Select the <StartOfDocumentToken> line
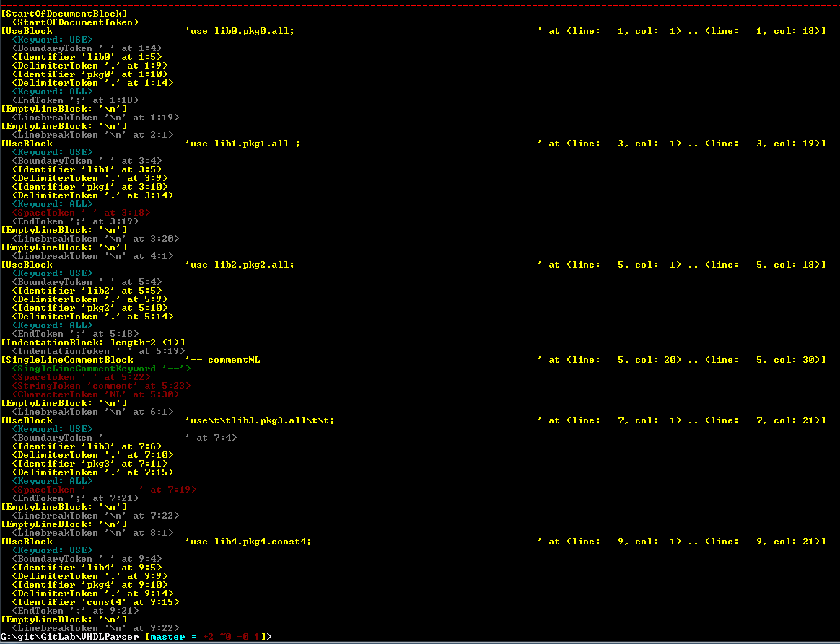Image resolution: width=840 pixels, height=644 pixels. tap(76, 22)
